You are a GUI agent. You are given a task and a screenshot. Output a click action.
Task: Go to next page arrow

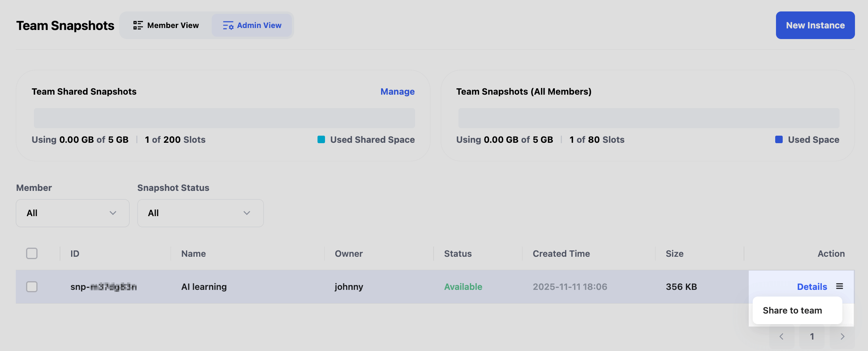[x=842, y=336]
